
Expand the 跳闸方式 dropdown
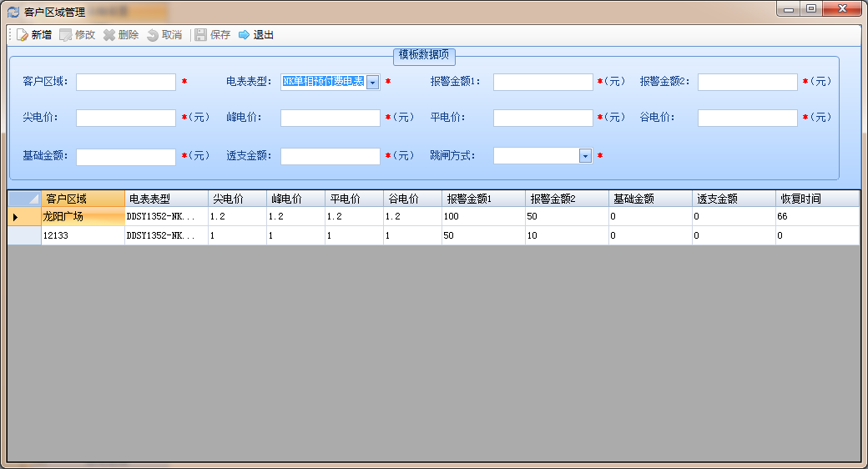pyautogui.click(x=585, y=156)
